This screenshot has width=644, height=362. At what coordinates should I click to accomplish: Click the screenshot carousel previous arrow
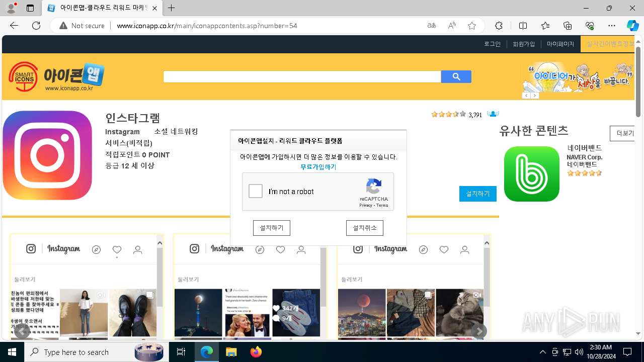[x=22, y=331]
